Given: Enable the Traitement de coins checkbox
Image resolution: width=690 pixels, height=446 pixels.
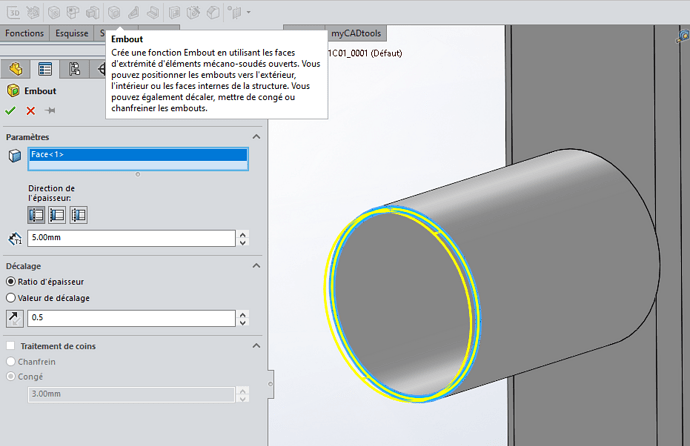Looking at the screenshot, I should (x=11, y=346).
